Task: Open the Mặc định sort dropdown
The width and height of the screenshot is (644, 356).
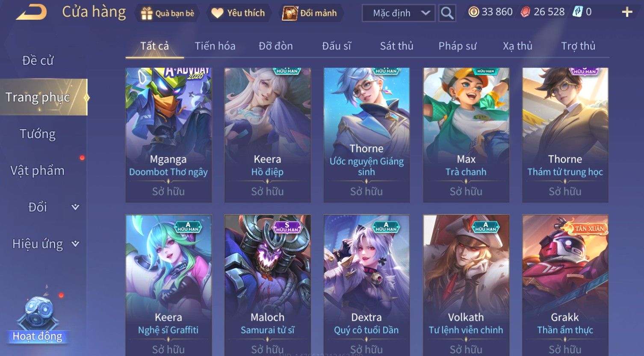Action: [399, 13]
